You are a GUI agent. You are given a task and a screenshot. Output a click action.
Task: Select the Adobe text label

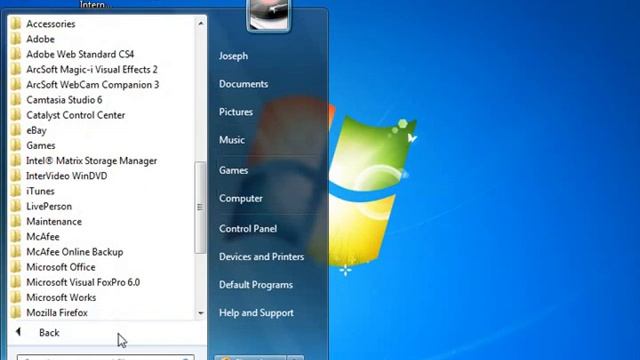tap(40, 39)
